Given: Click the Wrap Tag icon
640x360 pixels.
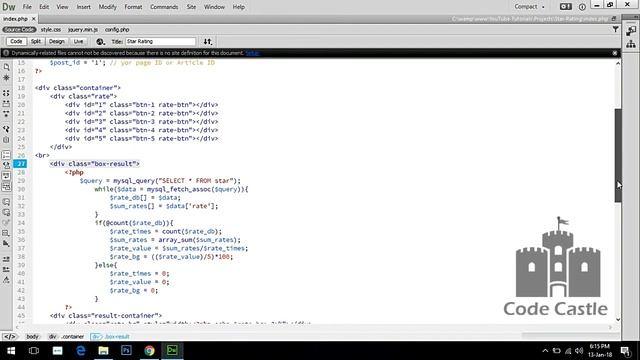Looking at the screenshot, I should pyautogui.click(x=6, y=223).
